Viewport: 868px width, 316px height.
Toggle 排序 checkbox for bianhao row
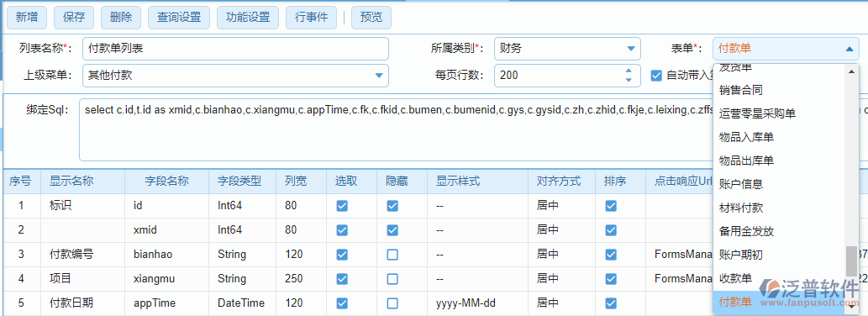point(611,255)
